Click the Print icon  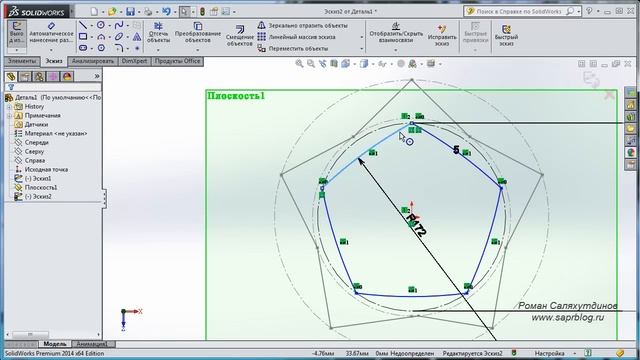tap(148, 11)
